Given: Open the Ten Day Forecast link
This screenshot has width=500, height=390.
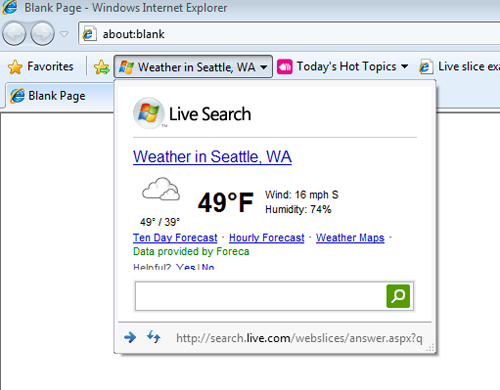Looking at the screenshot, I should (175, 238).
